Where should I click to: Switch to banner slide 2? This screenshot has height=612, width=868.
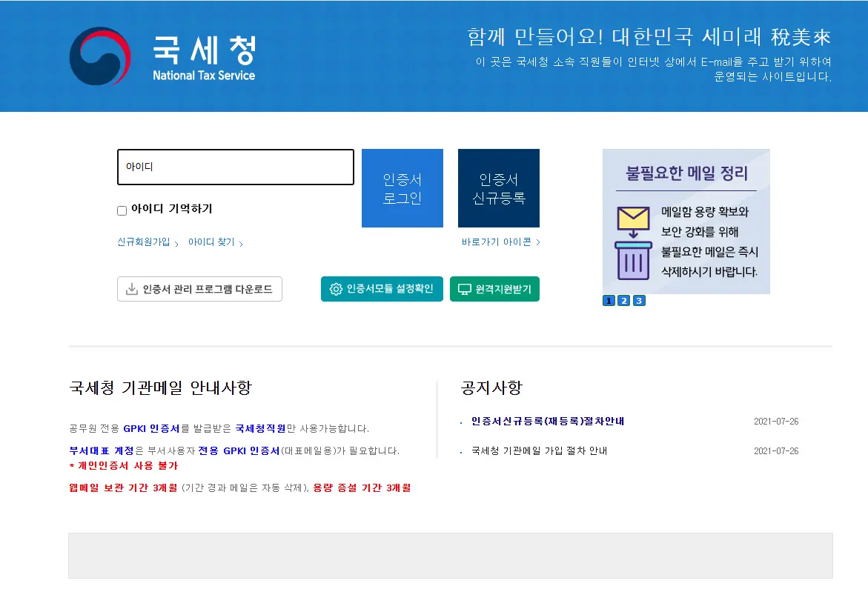tap(624, 301)
